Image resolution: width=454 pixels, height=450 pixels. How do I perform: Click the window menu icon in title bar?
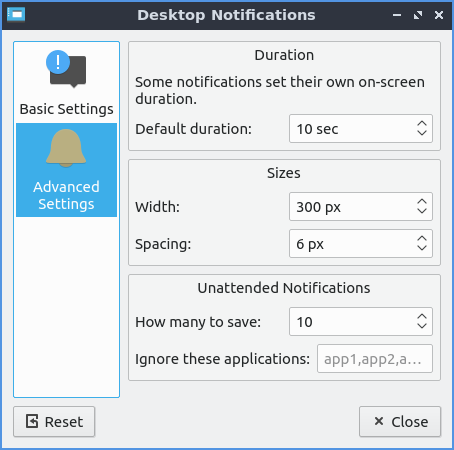tap(16, 15)
